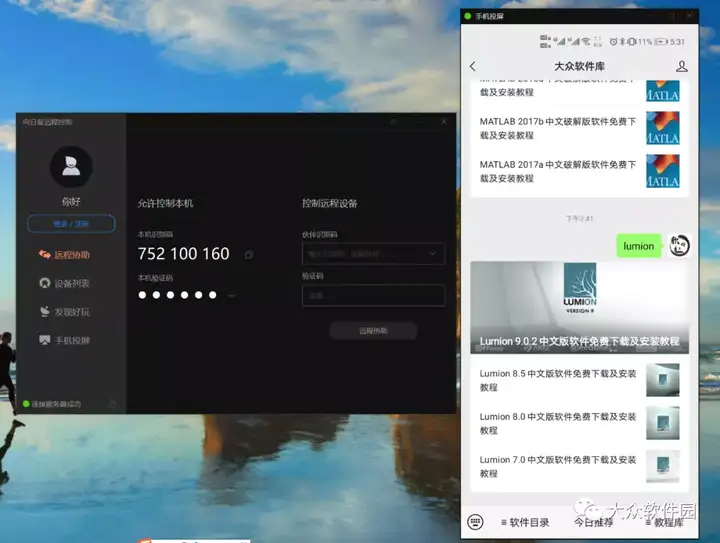Open 手机投屏 in the Sunlogin sidebar
The image size is (720, 543).
[64, 340]
